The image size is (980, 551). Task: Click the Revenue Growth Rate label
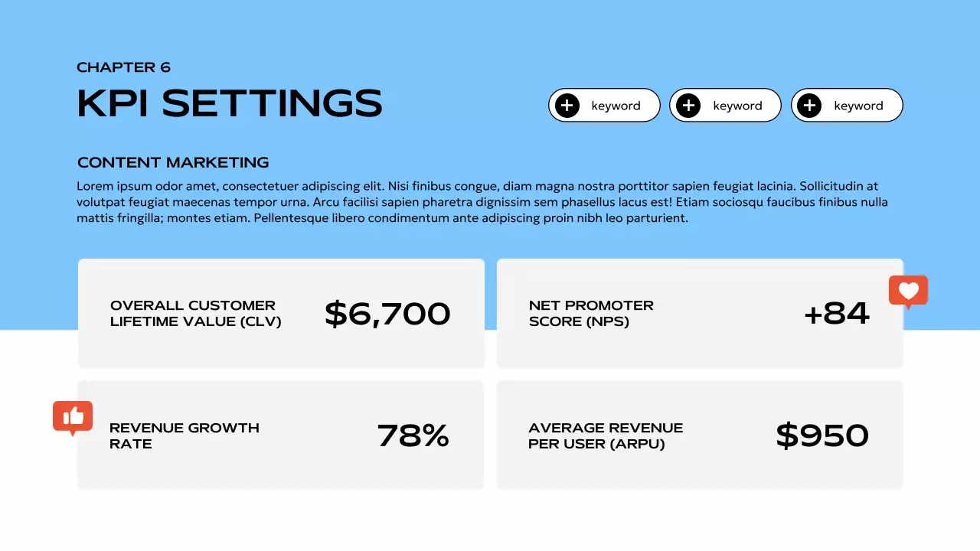pyautogui.click(x=184, y=435)
